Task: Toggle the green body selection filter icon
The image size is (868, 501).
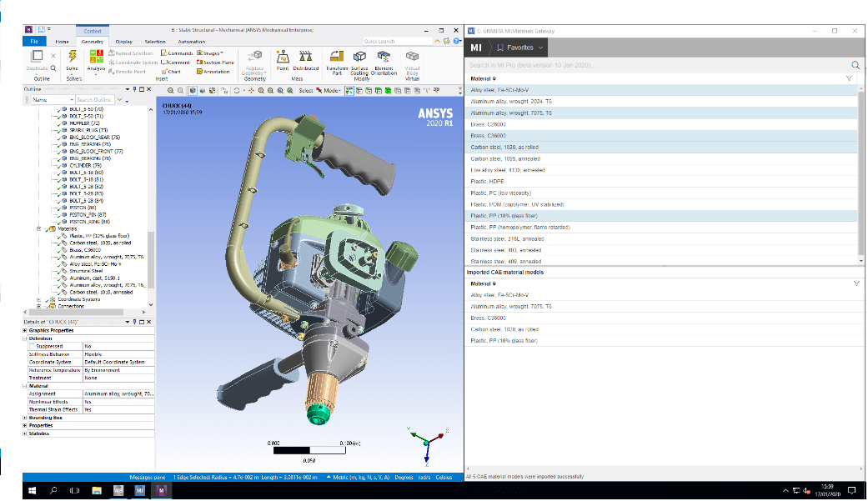Action: pyautogui.click(x=388, y=91)
